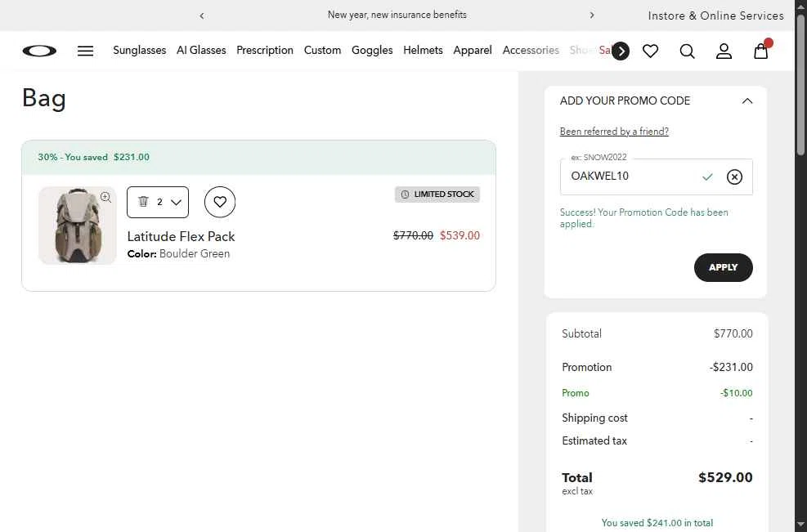
Task: Open Custom menu
Action: pos(322,50)
